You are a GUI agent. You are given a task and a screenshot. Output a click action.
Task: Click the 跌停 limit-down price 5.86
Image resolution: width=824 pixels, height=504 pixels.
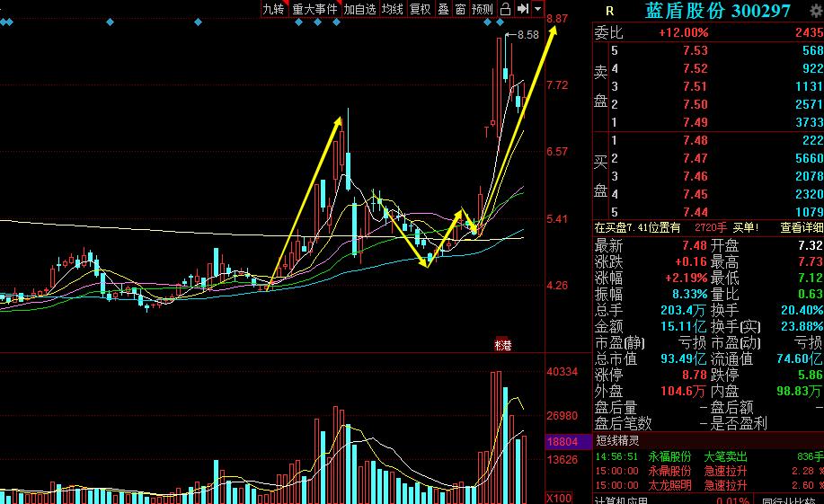(x=811, y=375)
